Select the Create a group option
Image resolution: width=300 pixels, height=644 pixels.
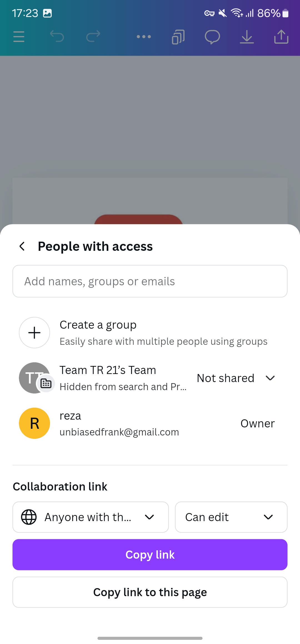[150, 333]
